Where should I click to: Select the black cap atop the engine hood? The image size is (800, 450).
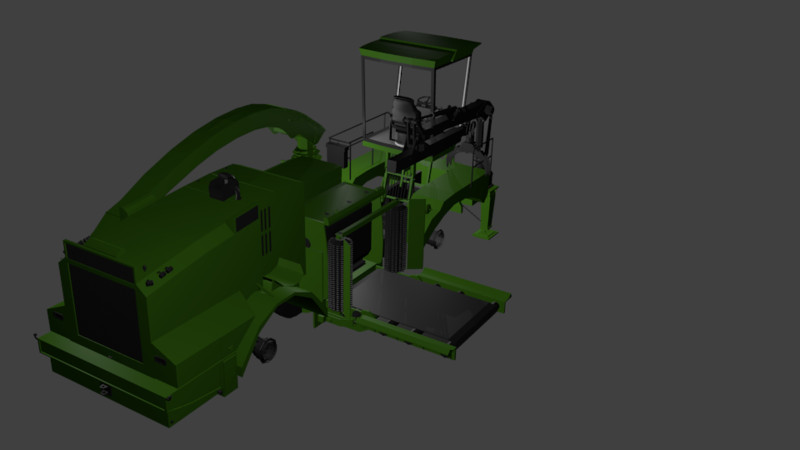point(224,185)
